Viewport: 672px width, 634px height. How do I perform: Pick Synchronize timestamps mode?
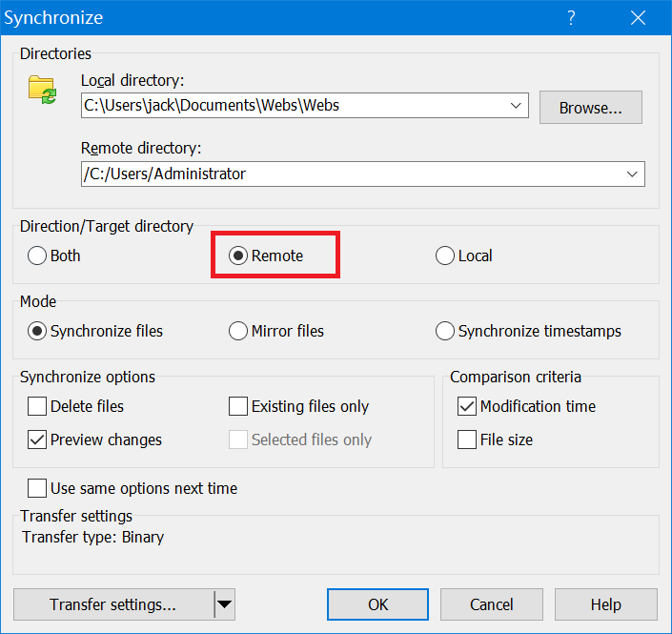tap(445, 331)
